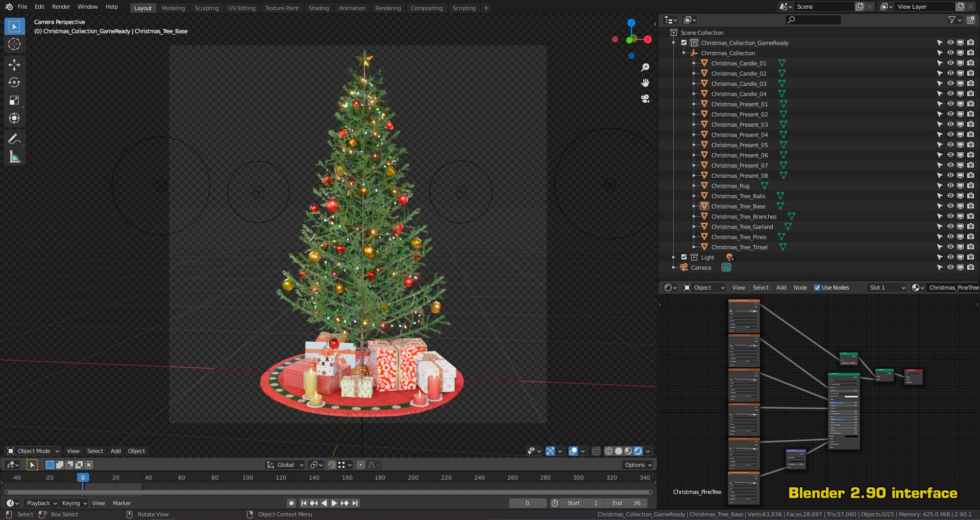
Task: Open the viewport Add menu
Action: 116,451
